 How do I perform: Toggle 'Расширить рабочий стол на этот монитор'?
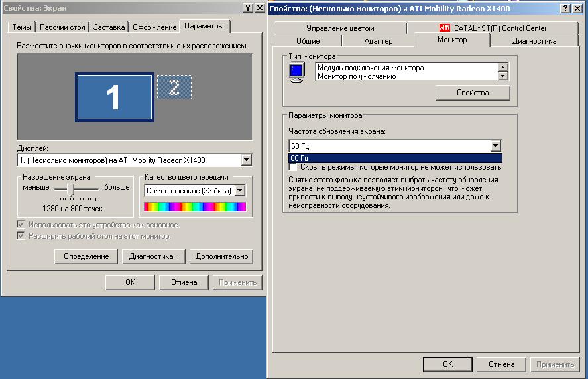(x=21, y=235)
